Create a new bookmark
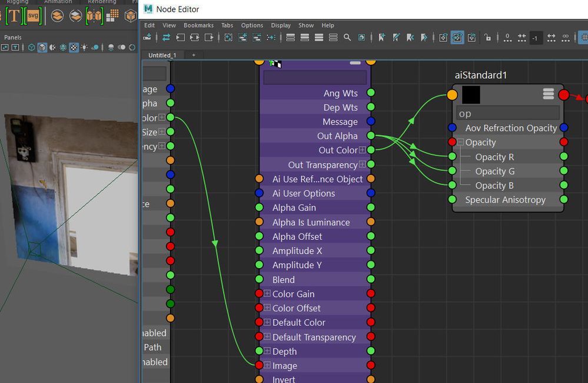The image size is (588, 383). pyautogui.click(x=382, y=37)
